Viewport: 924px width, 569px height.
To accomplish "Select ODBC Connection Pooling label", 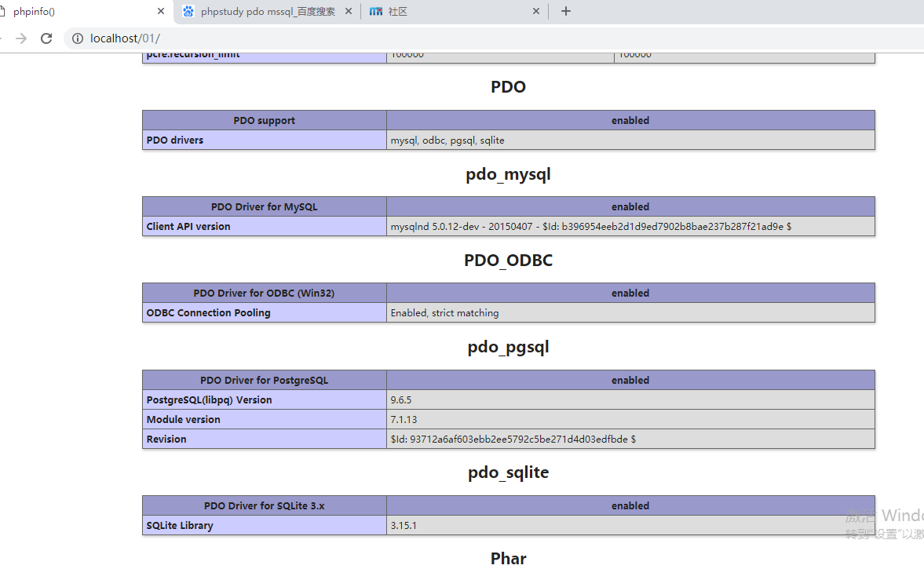I will click(264, 313).
